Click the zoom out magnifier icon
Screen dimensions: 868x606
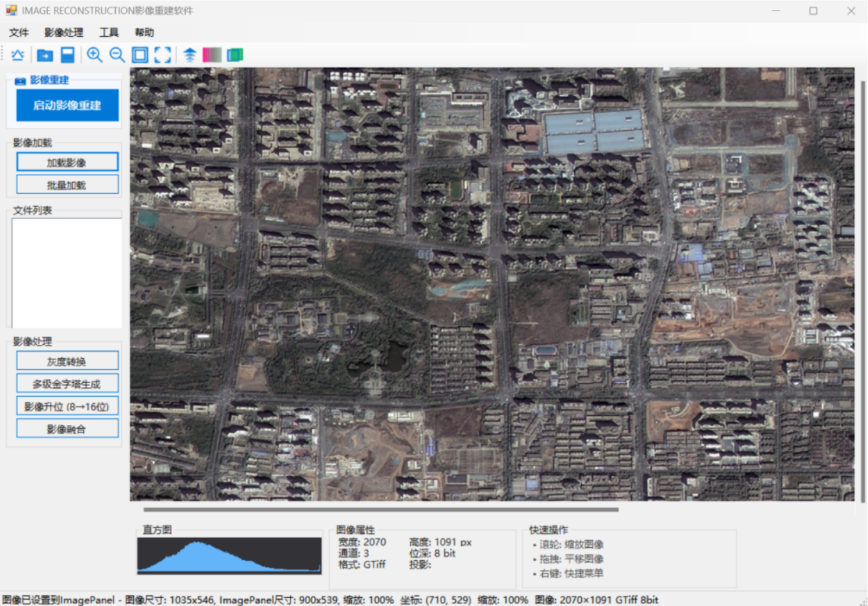tap(117, 55)
